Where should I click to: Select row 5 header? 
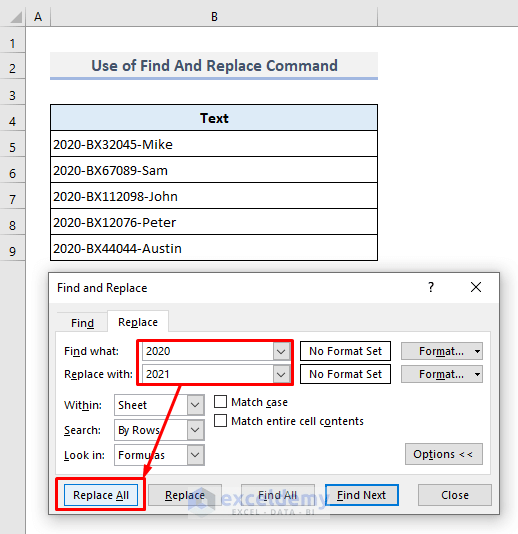[x=13, y=144]
